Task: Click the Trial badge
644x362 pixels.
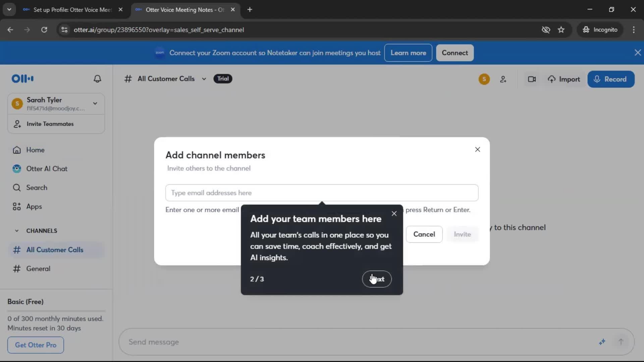Action: (223, 79)
